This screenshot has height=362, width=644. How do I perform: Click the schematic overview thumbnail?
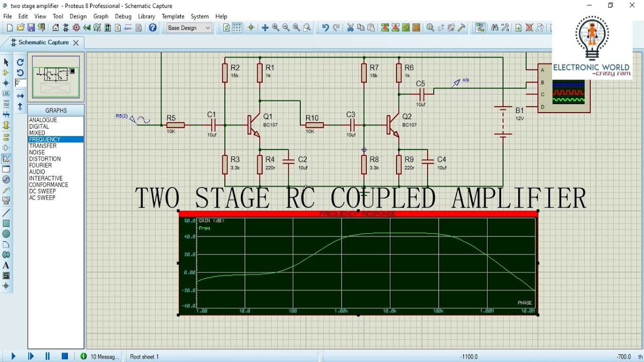pos(56,76)
